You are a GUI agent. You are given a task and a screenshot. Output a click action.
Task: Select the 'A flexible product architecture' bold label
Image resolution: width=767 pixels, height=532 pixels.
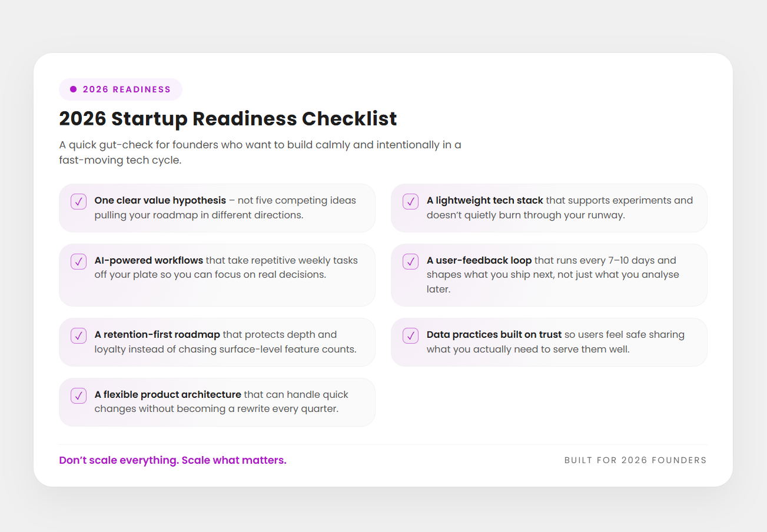[x=168, y=395]
